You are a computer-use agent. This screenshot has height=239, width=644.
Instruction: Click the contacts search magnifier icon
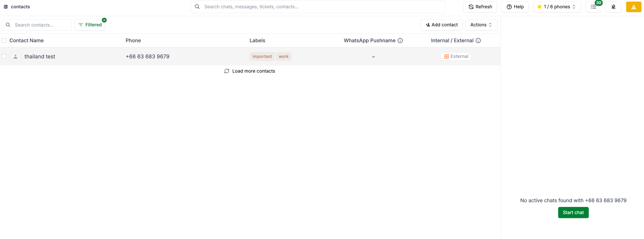[8, 25]
